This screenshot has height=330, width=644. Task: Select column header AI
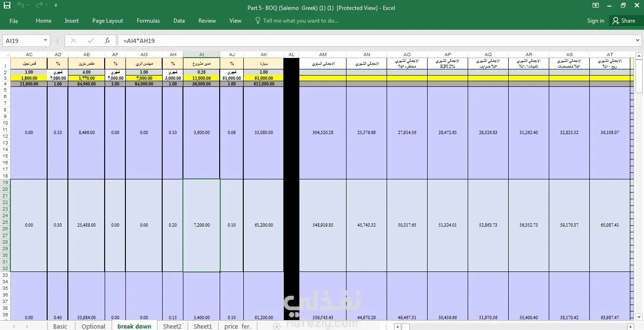point(201,55)
